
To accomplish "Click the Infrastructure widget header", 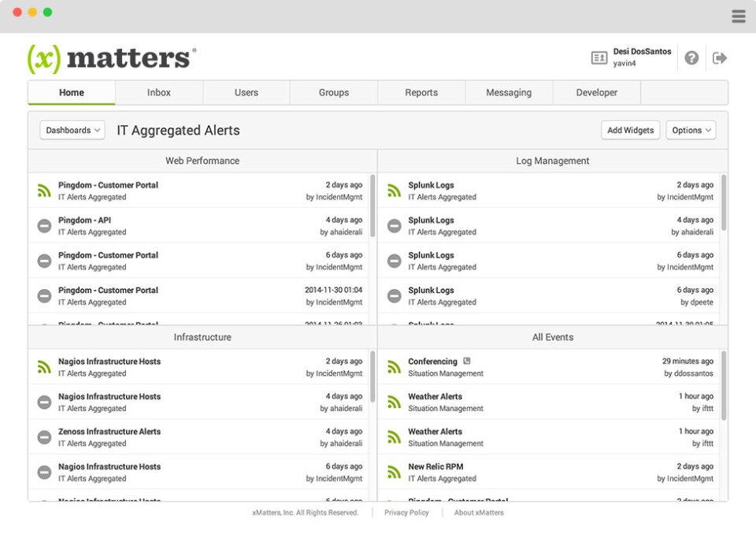I will click(202, 337).
